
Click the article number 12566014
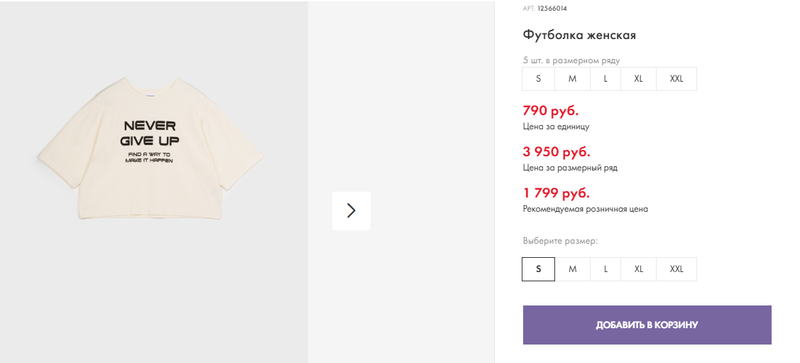[552, 9]
